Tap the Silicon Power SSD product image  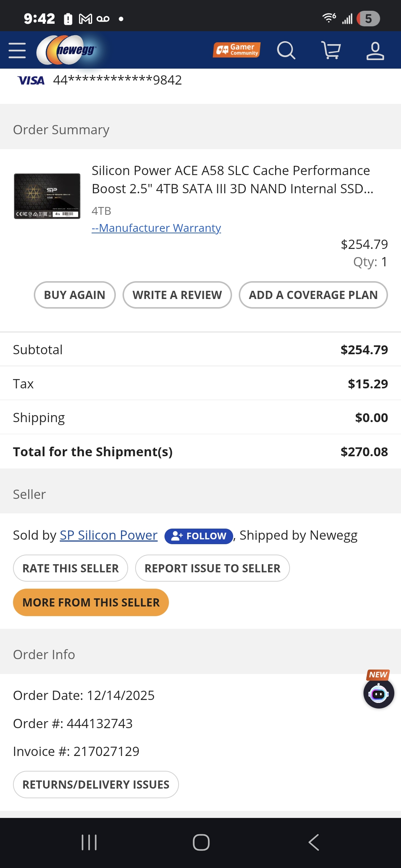47,196
